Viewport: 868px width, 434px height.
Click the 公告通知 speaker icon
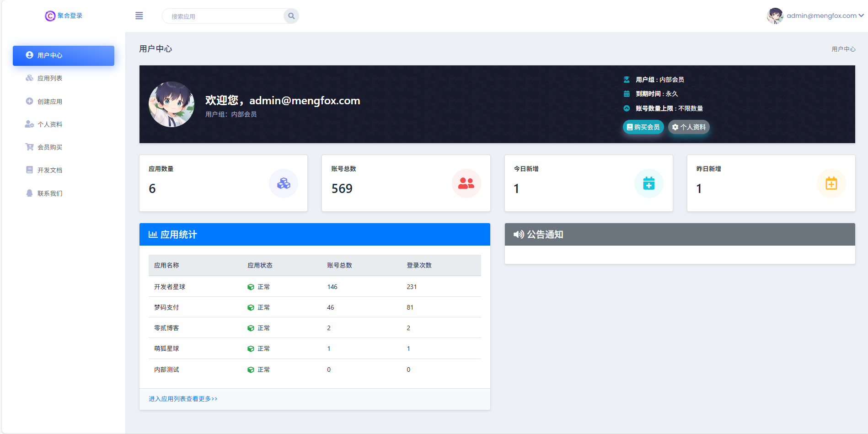coord(518,234)
